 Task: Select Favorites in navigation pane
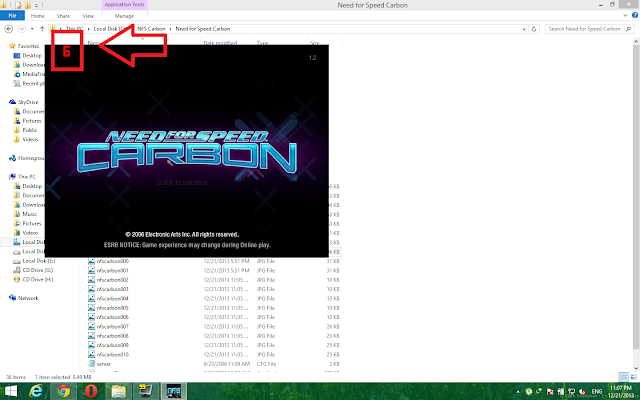pyautogui.click(x=28, y=46)
